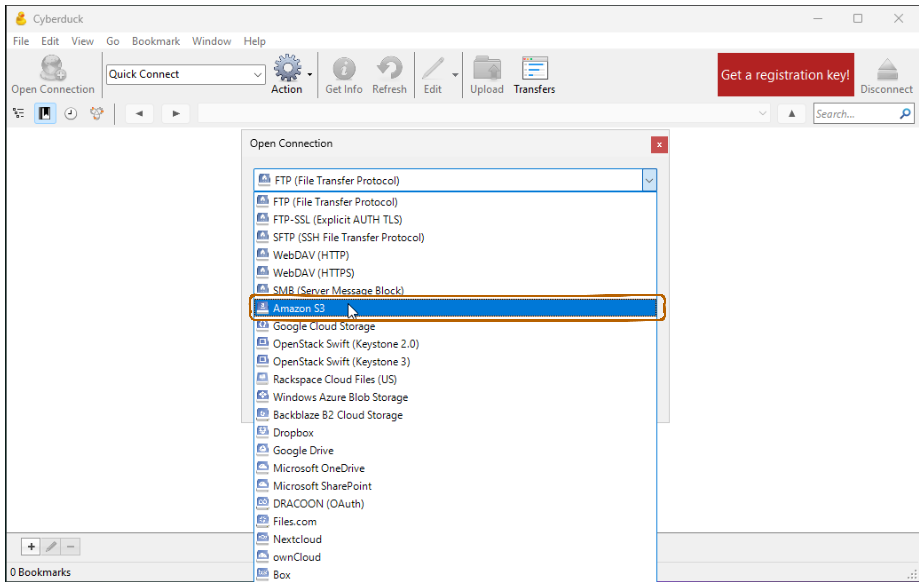The width and height of the screenshot is (924, 587).
Task: Click Get a registration key button
Action: pyautogui.click(x=785, y=75)
